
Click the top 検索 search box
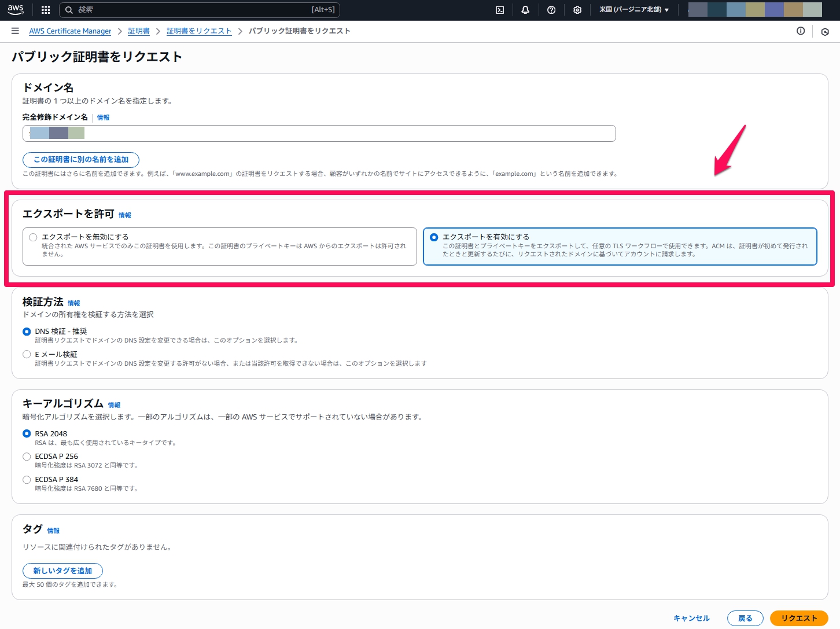pyautogui.click(x=200, y=10)
